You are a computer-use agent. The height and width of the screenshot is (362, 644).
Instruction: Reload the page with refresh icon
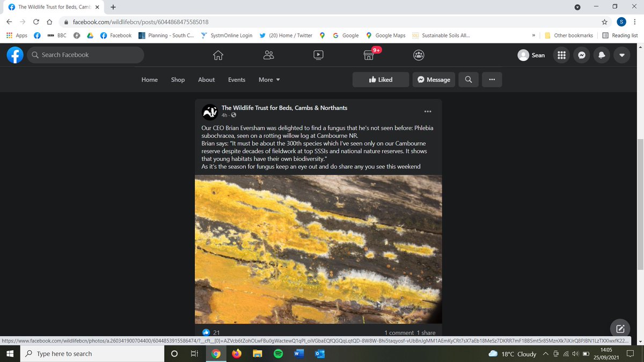click(36, 22)
